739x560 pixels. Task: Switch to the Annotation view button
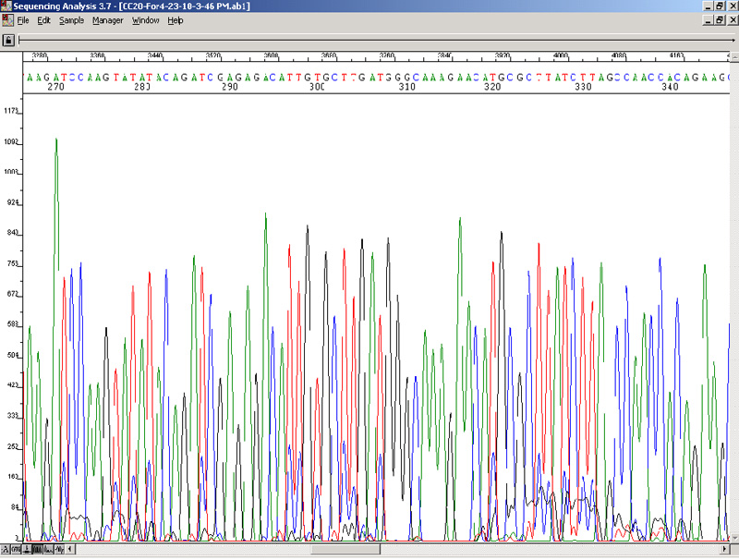tap(6, 549)
